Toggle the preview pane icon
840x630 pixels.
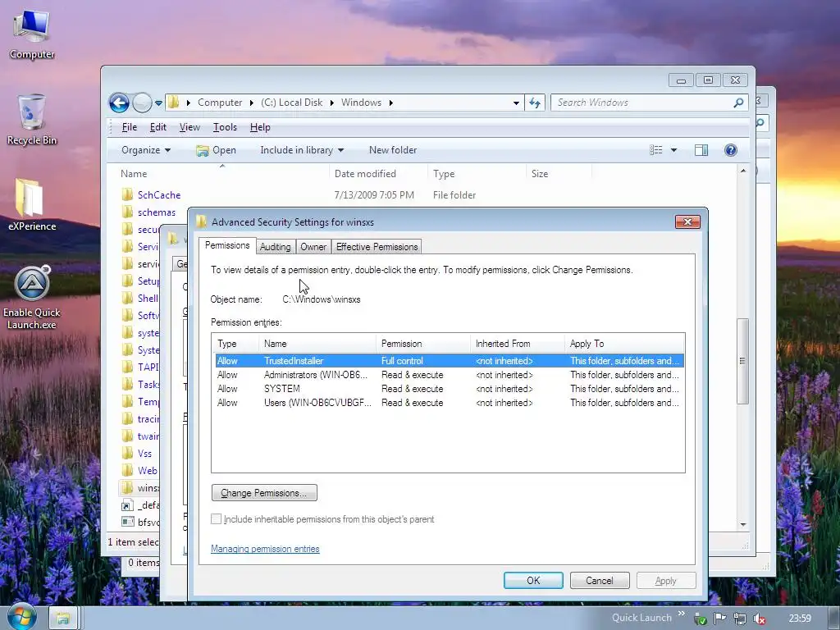(x=701, y=150)
